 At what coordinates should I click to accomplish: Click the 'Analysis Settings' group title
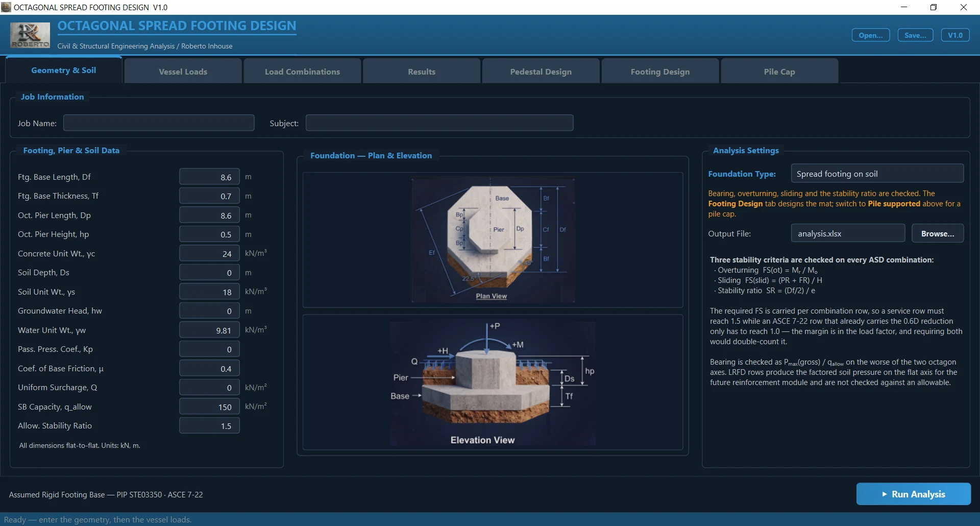point(746,150)
